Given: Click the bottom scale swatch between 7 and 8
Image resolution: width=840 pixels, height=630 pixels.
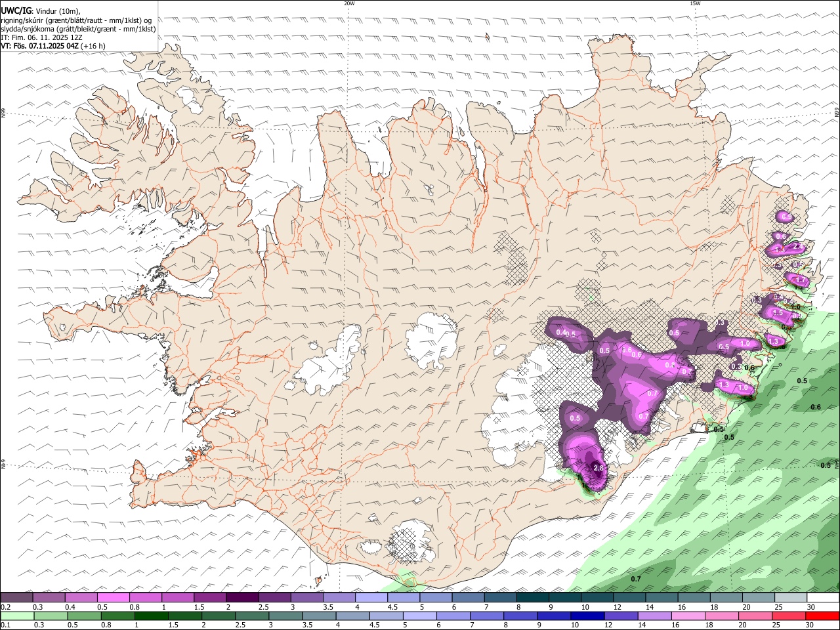Looking at the screenshot, I should coord(488,616).
